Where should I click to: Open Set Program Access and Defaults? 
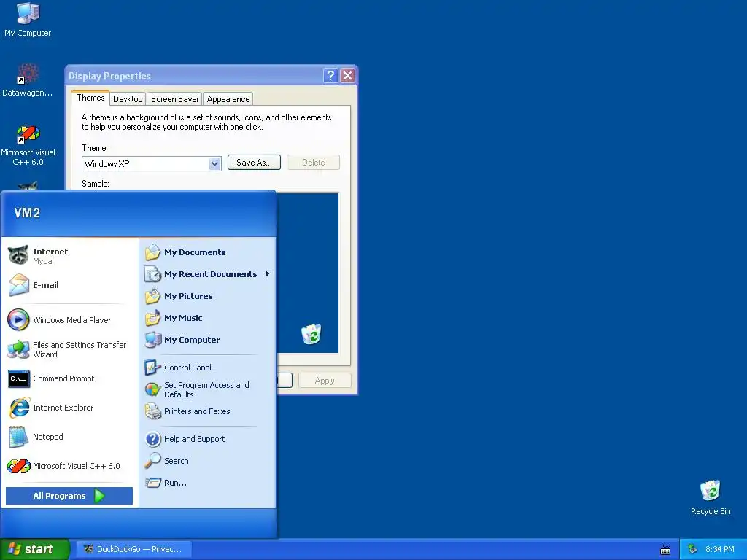(208, 389)
